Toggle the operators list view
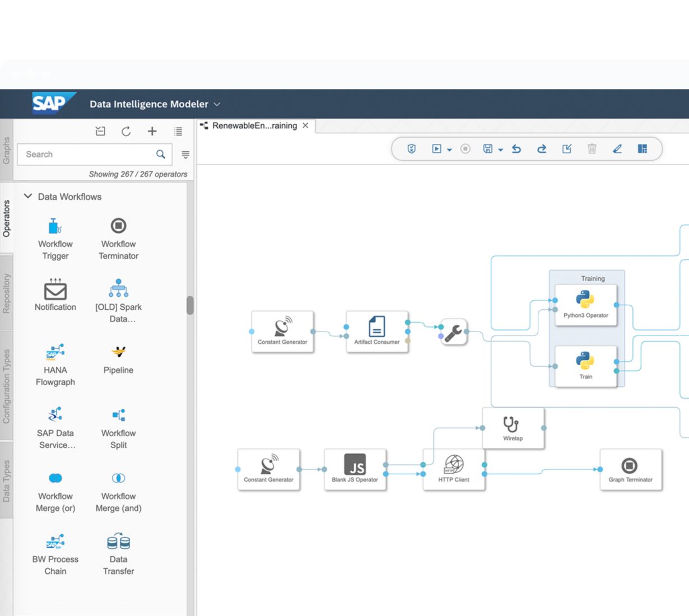The image size is (689, 616). [x=178, y=132]
